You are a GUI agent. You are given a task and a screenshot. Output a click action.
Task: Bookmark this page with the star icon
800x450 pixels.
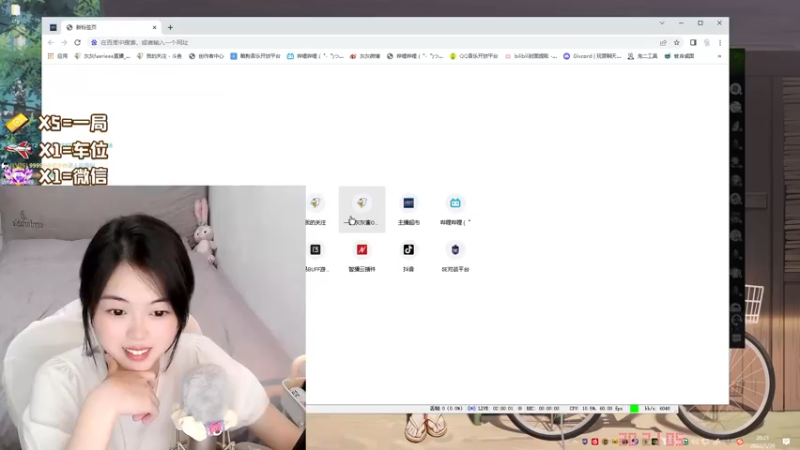[677, 42]
